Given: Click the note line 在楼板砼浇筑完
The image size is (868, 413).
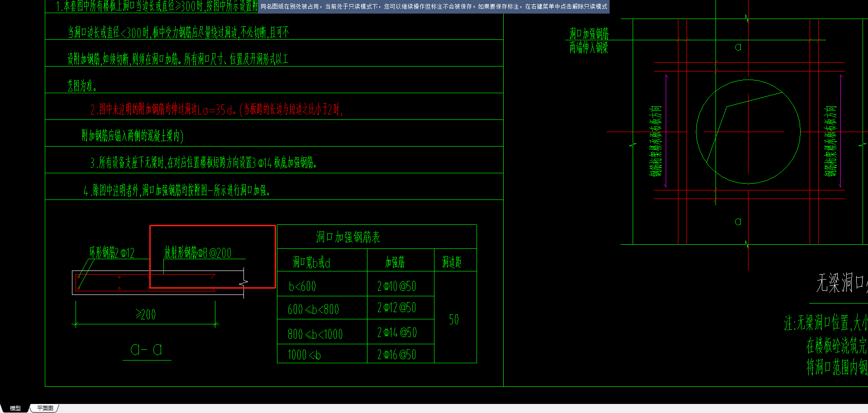Looking at the screenshot, I should tap(837, 346).
